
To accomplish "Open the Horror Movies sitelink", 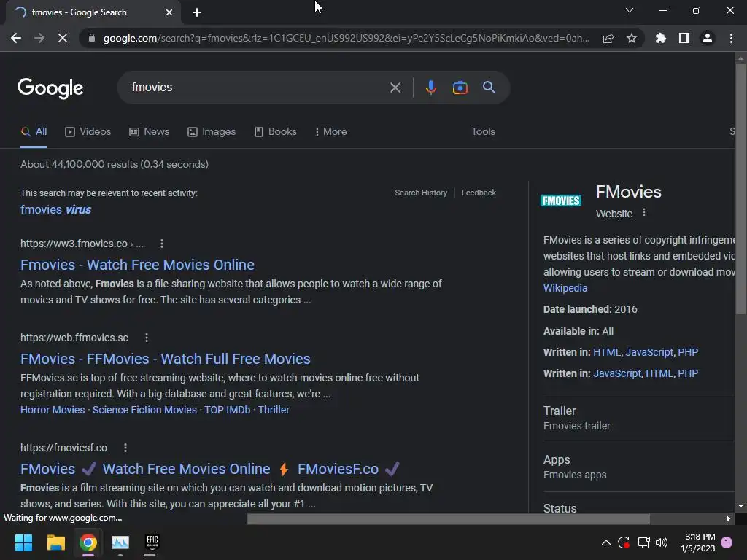I will point(53,410).
